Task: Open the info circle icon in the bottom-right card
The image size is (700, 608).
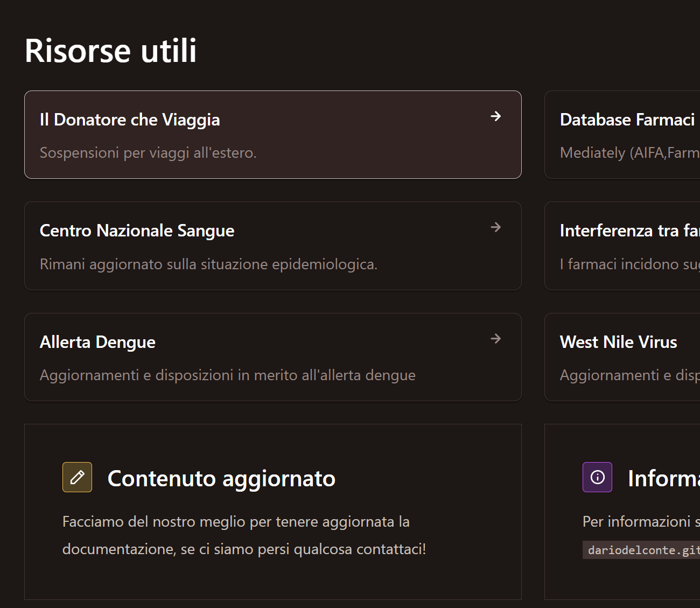Action: pos(597,477)
